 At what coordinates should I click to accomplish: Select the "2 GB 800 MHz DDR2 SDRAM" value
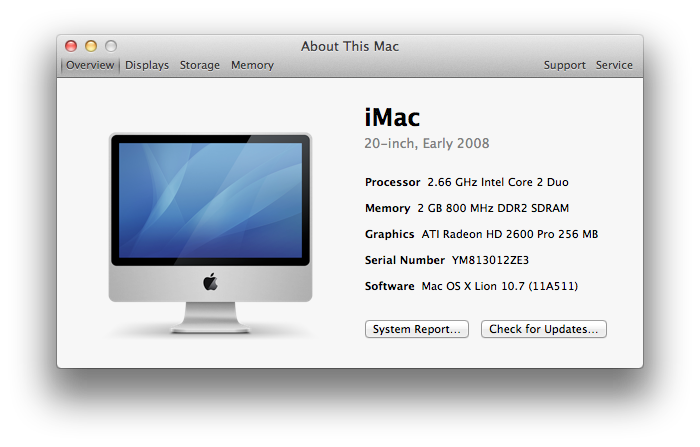click(493, 208)
